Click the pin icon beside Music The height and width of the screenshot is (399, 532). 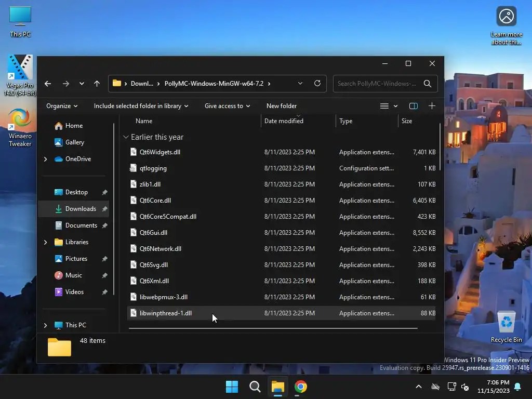[105, 275]
